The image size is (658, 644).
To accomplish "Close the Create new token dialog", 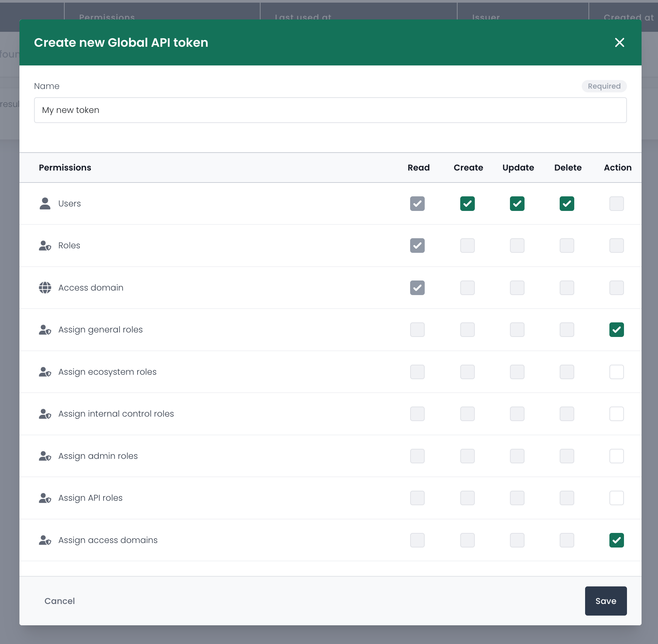I will pyautogui.click(x=619, y=43).
